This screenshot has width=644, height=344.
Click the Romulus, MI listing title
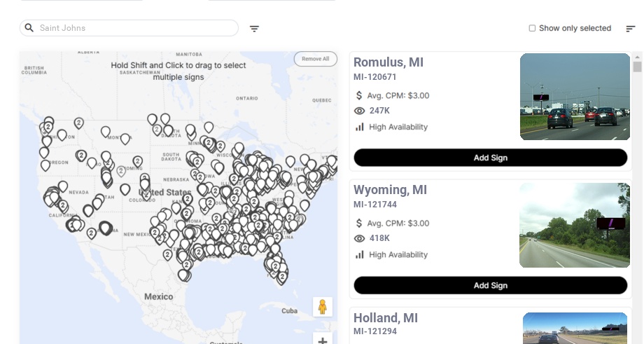click(388, 62)
